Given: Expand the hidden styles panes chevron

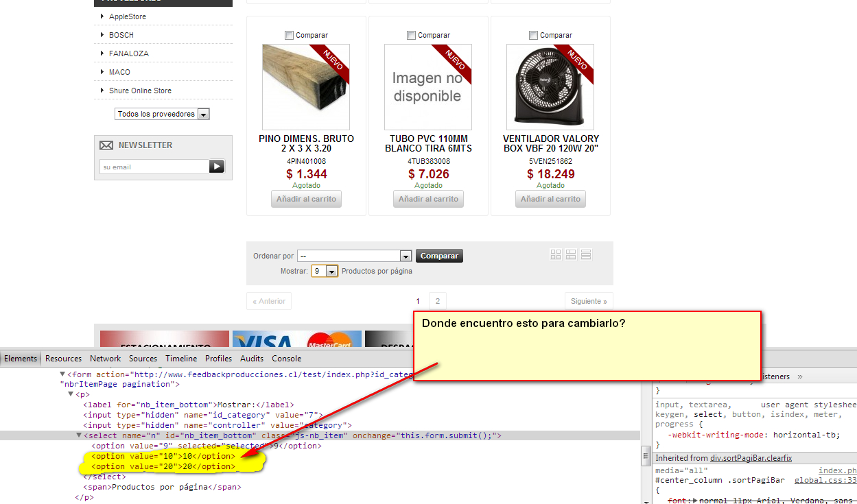Looking at the screenshot, I should 800,376.
